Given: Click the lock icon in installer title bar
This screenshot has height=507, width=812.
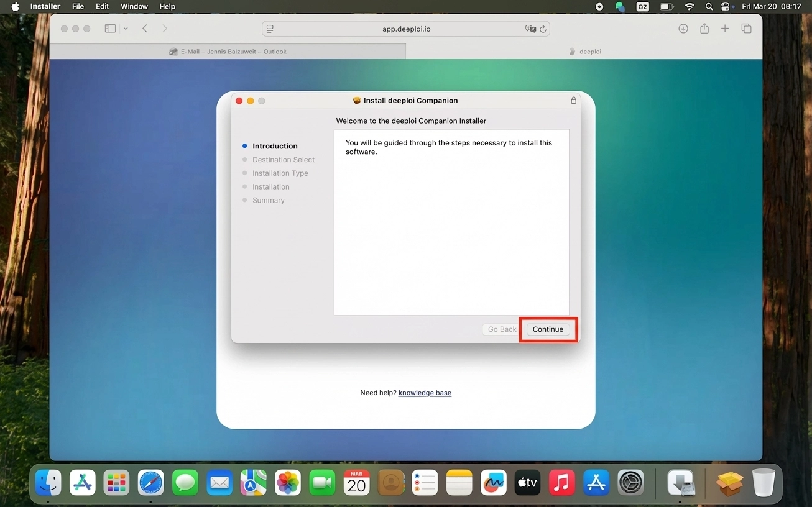Looking at the screenshot, I should pyautogui.click(x=573, y=100).
